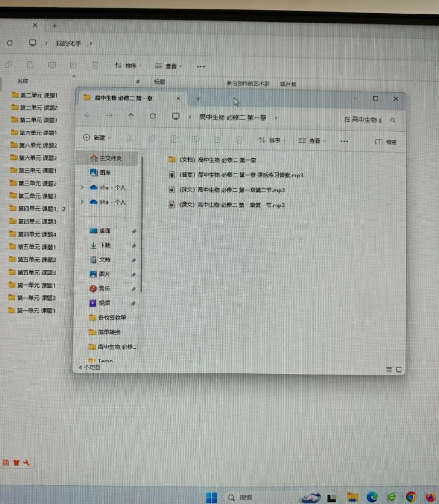Screen dimensions: 439x504
Task: Select folder (文档) 高中生物 必修二 第一章
Action: 212,160
